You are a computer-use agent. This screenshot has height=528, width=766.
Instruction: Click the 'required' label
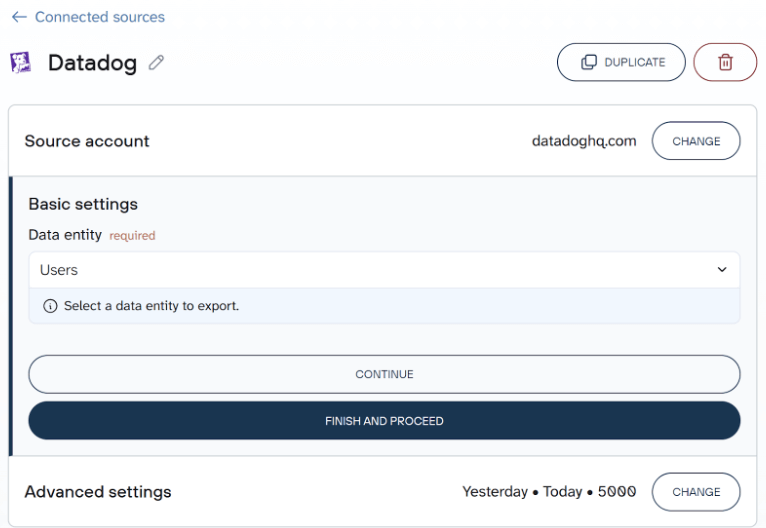(132, 235)
